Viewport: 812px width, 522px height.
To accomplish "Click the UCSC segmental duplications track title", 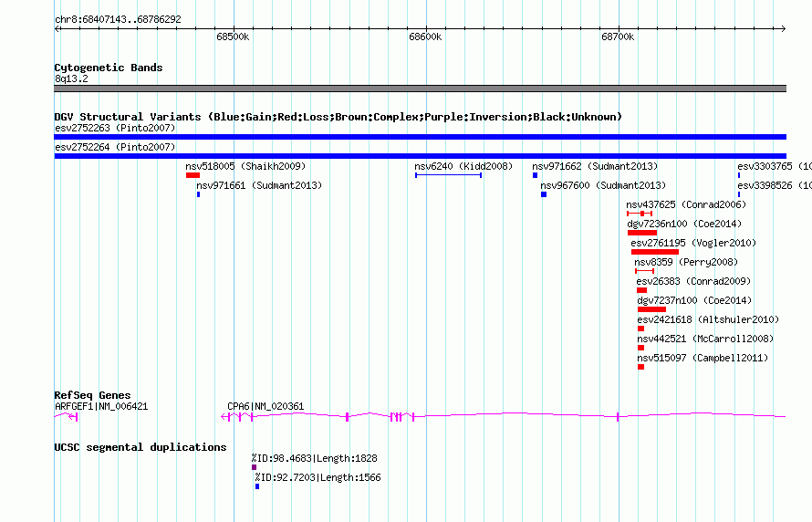I will [x=141, y=447].
